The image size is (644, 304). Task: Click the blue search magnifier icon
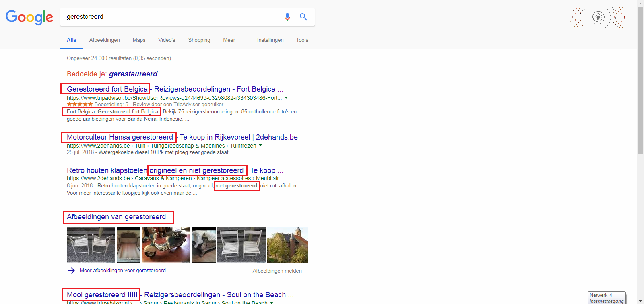click(303, 17)
